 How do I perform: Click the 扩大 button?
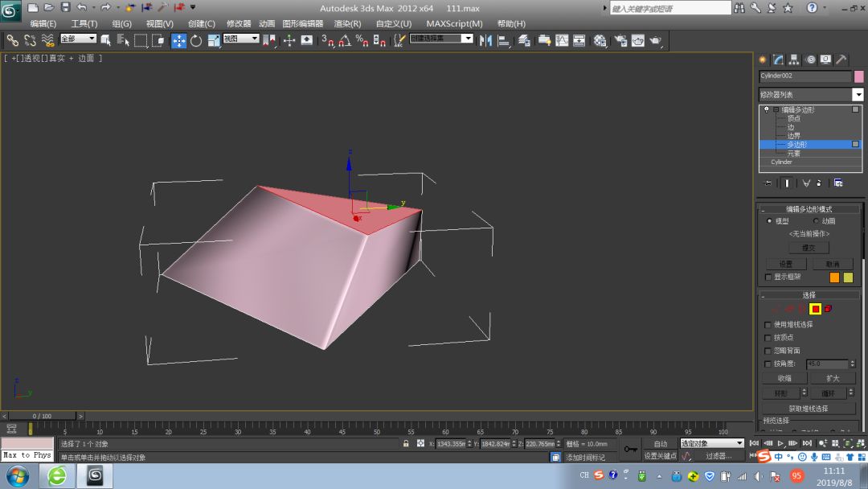coord(833,378)
